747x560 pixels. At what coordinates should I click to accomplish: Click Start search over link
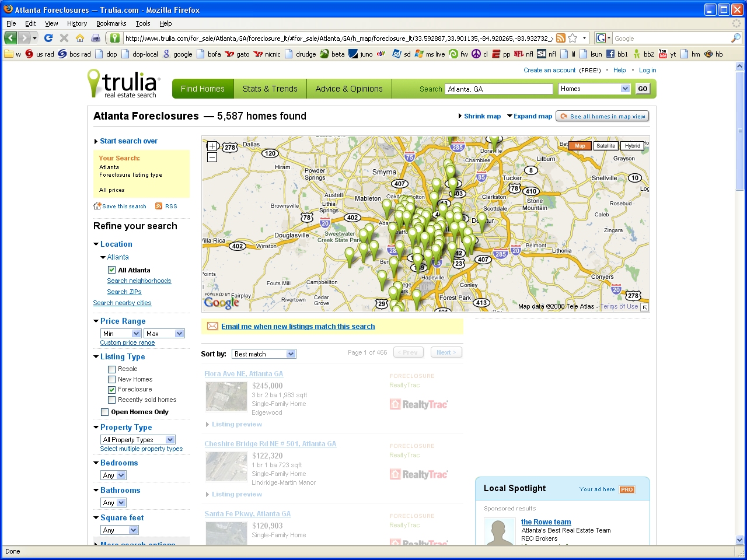(x=128, y=141)
